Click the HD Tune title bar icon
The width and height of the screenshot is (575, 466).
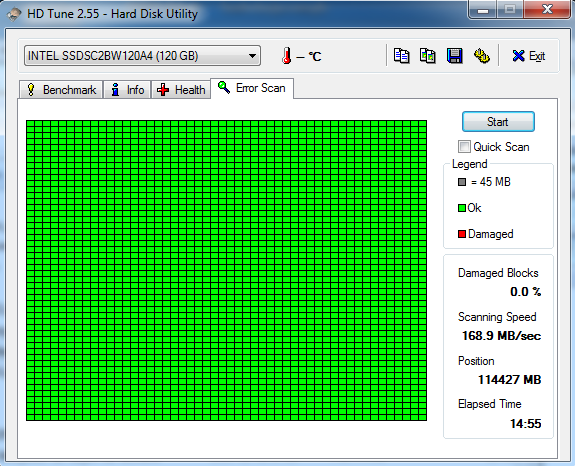[x=14, y=14]
